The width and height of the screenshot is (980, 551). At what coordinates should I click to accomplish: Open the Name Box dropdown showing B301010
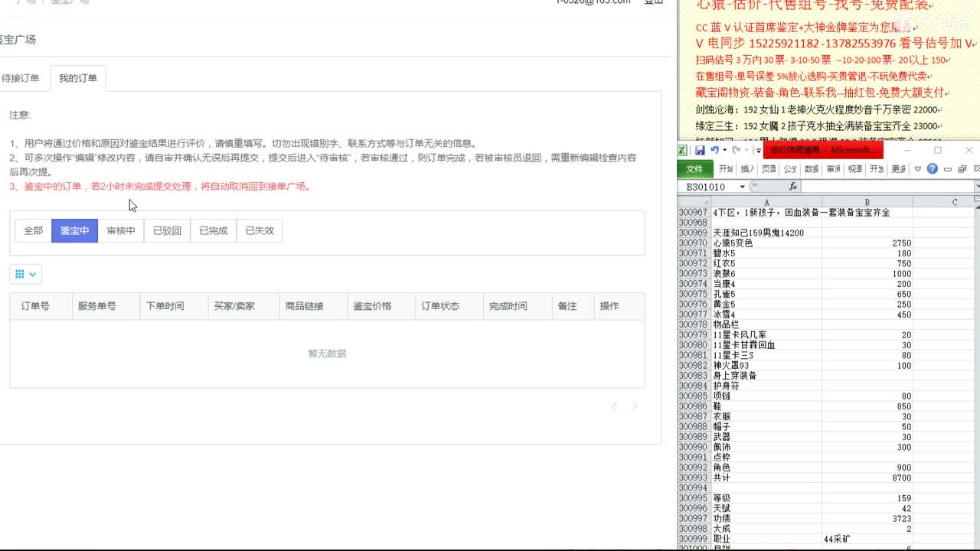(x=741, y=186)
